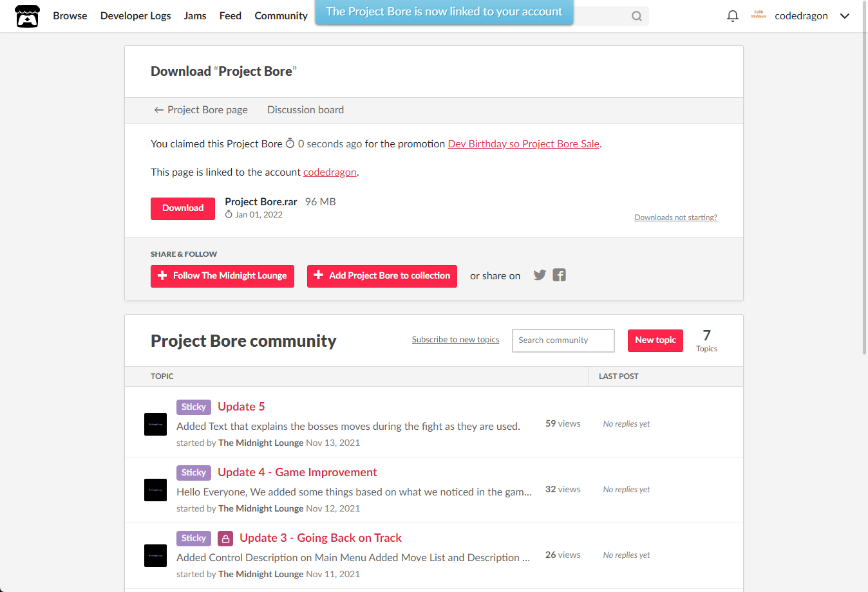The width and height of the screenshot is (868, 592).
Task: Focus the Search community field
Action: 563,340
